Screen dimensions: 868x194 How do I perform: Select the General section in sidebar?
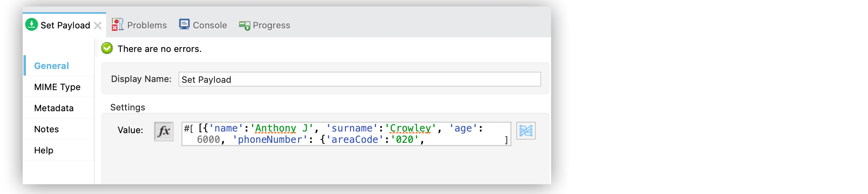[x=51, y=66]
